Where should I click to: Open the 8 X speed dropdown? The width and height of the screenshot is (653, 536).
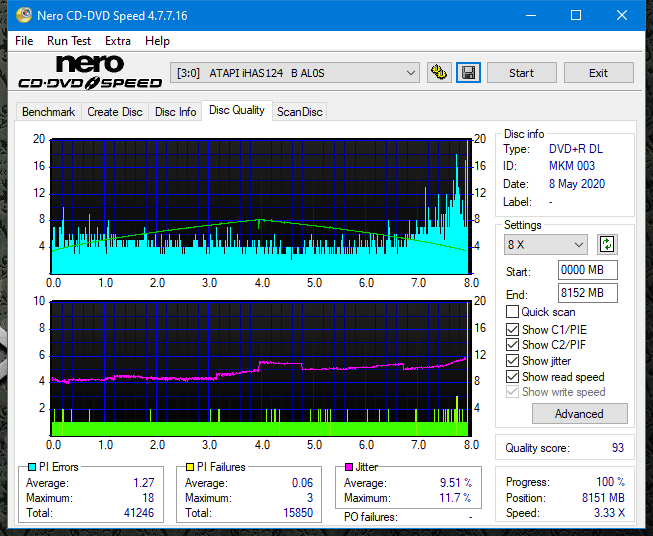tap(546, 244)
